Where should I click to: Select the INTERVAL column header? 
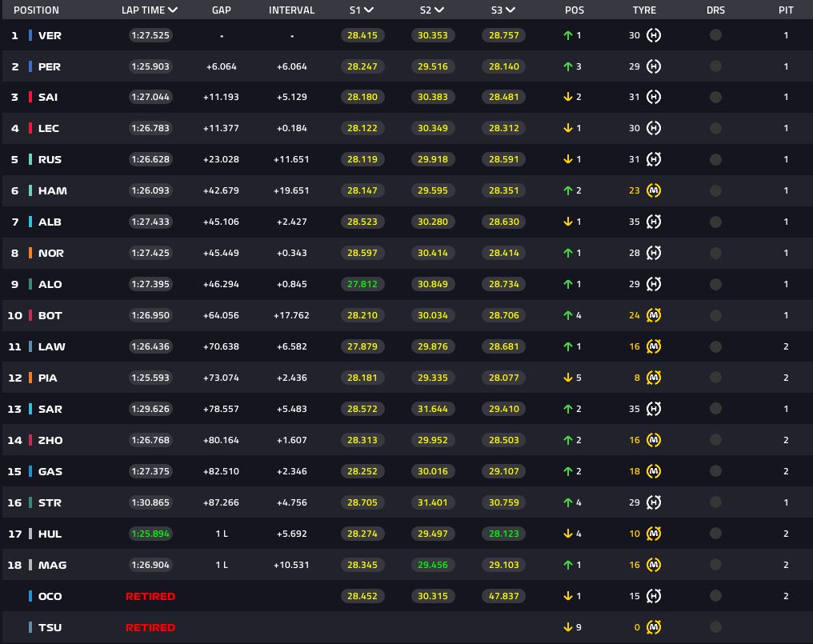tap(291, 10)
